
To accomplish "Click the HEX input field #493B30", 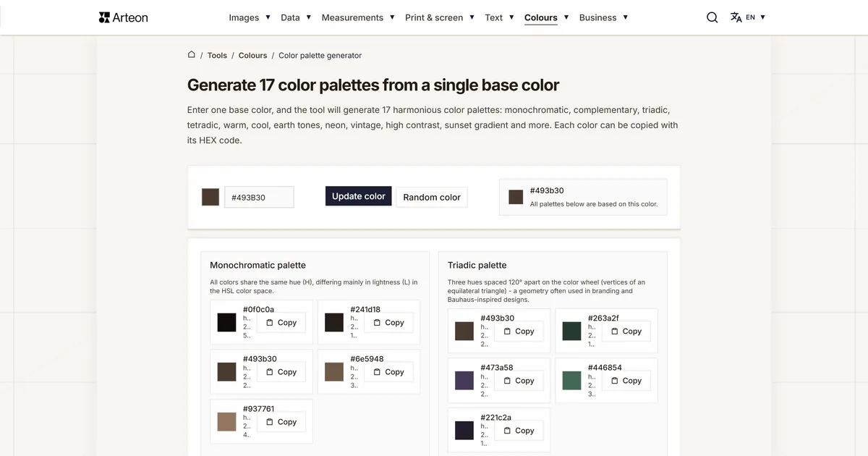I will [259, 197].
